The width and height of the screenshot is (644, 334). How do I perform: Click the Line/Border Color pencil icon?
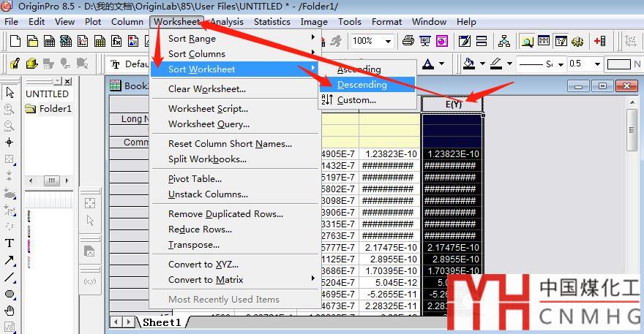[x=496, y=64]
